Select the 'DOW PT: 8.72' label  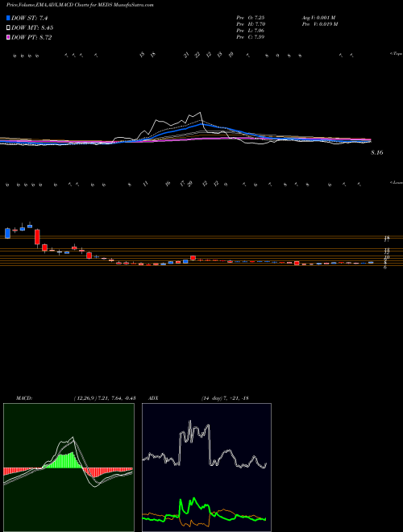point(31,37)
